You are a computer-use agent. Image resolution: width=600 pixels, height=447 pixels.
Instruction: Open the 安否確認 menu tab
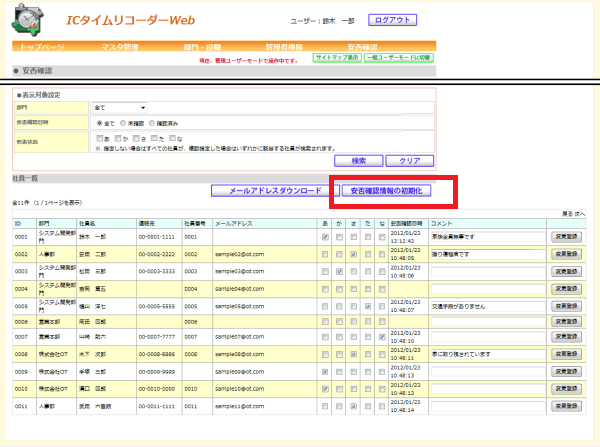(362, 47)
